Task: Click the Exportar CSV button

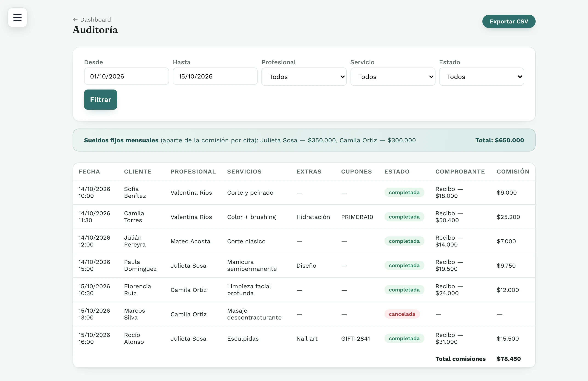Action: tap(509, 22)
